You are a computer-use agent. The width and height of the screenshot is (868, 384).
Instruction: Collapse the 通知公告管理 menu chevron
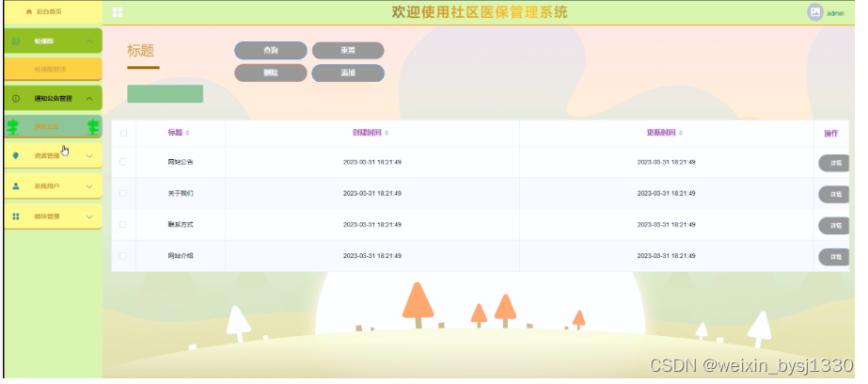(89, 99)
